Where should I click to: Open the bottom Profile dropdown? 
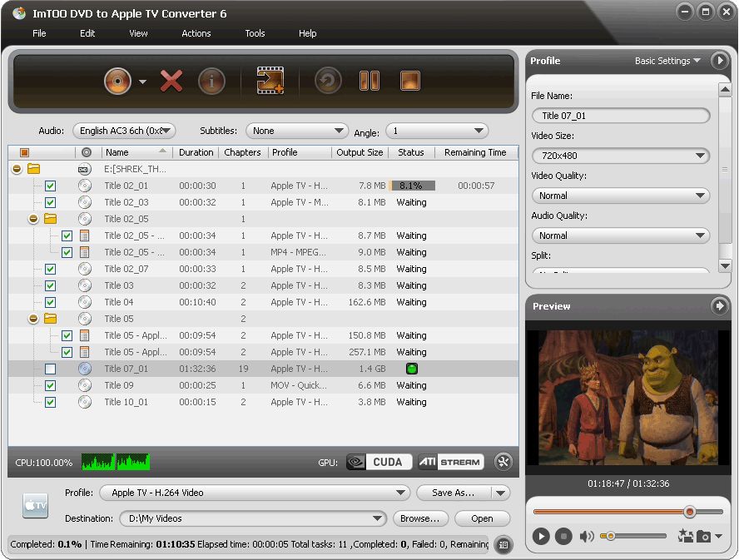pyautogui.click(x=255, y=493)
